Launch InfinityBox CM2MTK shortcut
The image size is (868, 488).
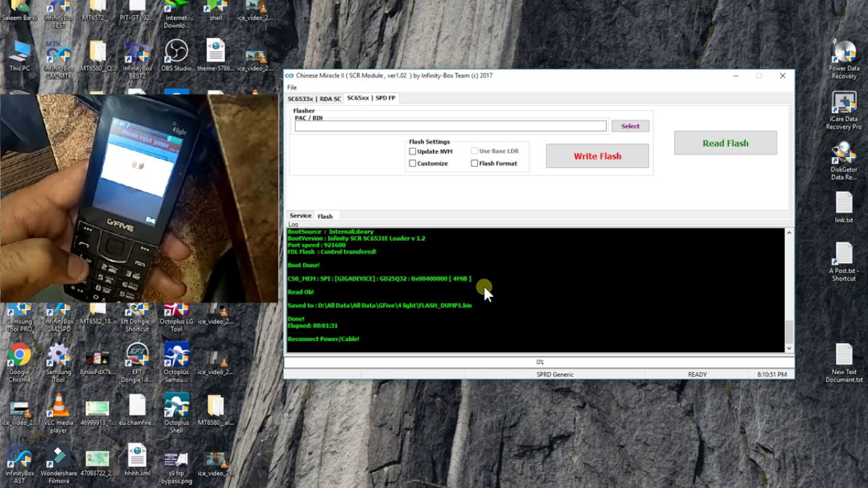click(x=59, y=60)
